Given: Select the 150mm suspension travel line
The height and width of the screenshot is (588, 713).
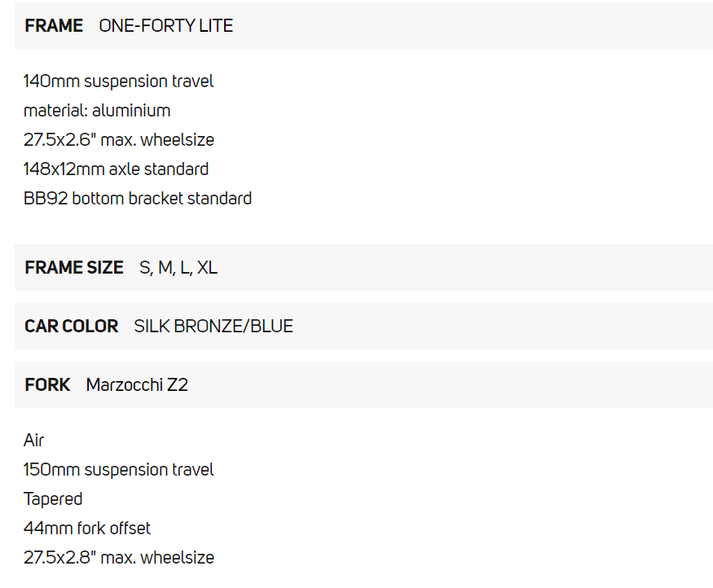Looking at the screenshot, I should coord(119,470).
